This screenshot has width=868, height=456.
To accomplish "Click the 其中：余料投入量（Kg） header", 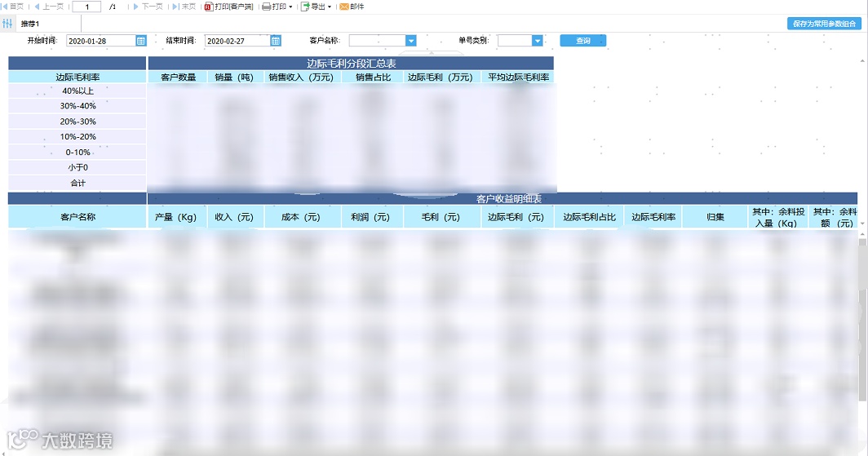I will (x=777, y=217).
